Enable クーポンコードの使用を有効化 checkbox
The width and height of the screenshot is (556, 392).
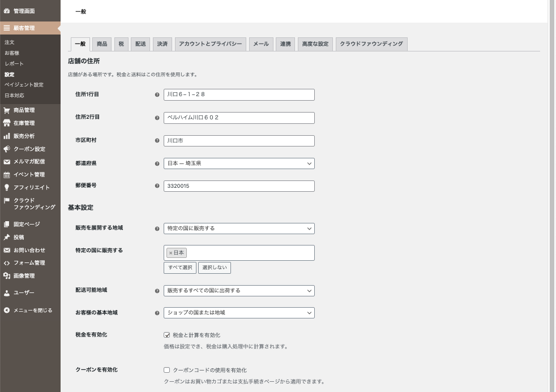(x=167, y=370)
